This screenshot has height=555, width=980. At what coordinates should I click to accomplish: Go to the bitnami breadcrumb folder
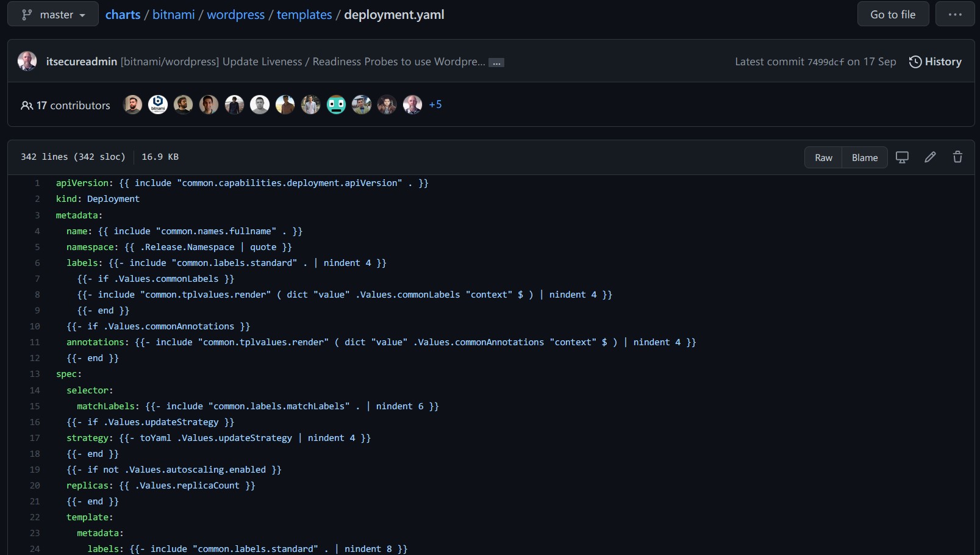pyautogui.click(x=173, y=15)
